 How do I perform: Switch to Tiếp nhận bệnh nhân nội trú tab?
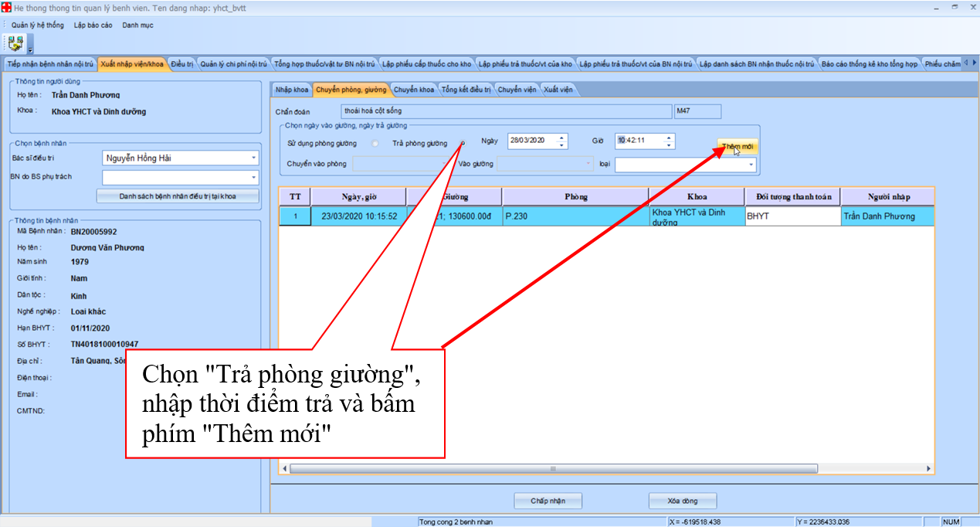coord(50,63)
